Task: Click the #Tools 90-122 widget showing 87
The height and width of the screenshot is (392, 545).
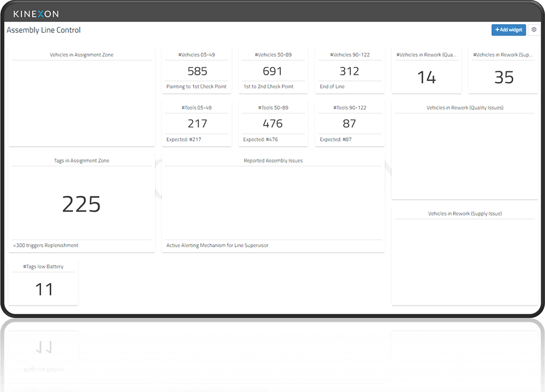Action: (349, 124)
